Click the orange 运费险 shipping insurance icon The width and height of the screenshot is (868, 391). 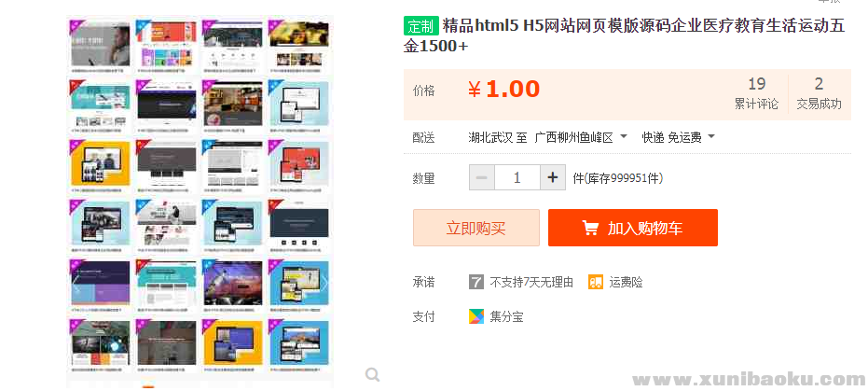(596, 282)
